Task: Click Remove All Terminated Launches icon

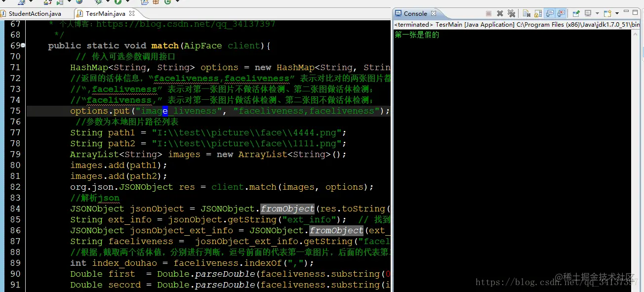Action: pos(511,13)
